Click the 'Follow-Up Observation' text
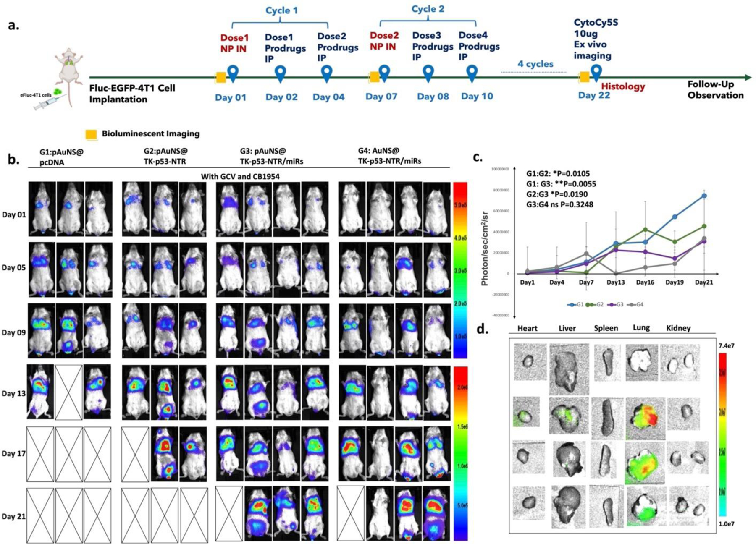Viewport: 756px width, 544px height. tap(715, 89)
